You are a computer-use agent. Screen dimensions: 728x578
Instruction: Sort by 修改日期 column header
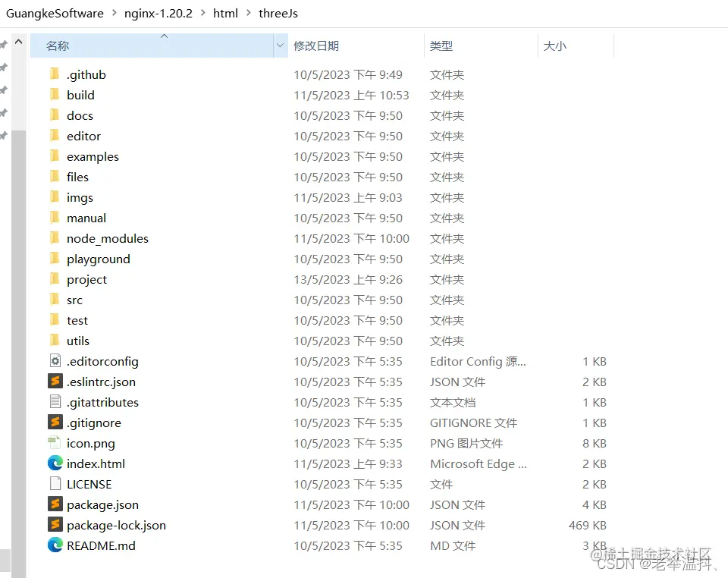tap(356, 46)
